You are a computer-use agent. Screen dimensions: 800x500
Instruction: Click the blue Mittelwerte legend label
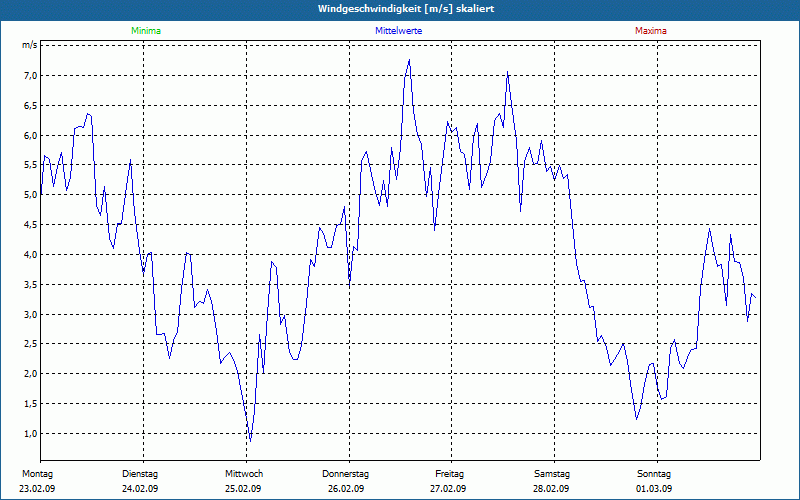[398, 31]
